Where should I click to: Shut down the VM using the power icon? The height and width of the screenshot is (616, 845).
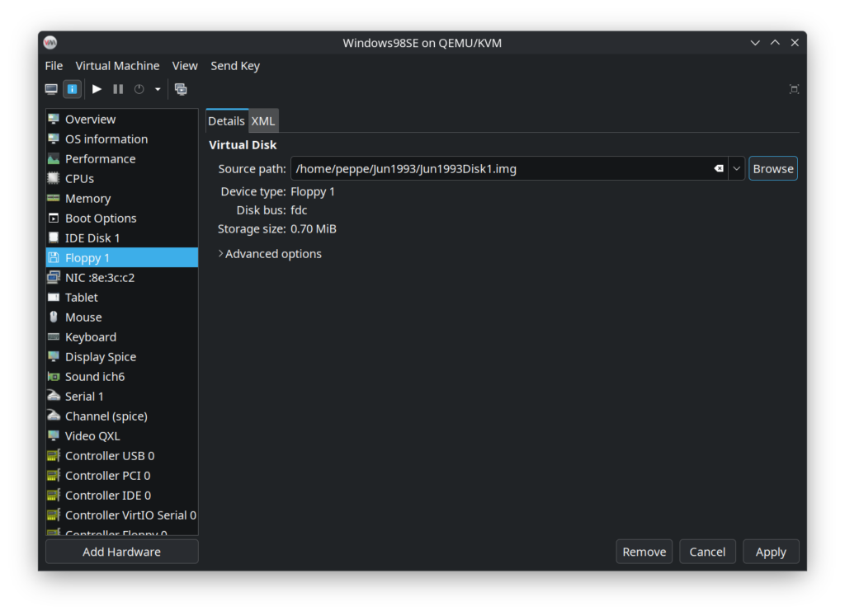139,88
